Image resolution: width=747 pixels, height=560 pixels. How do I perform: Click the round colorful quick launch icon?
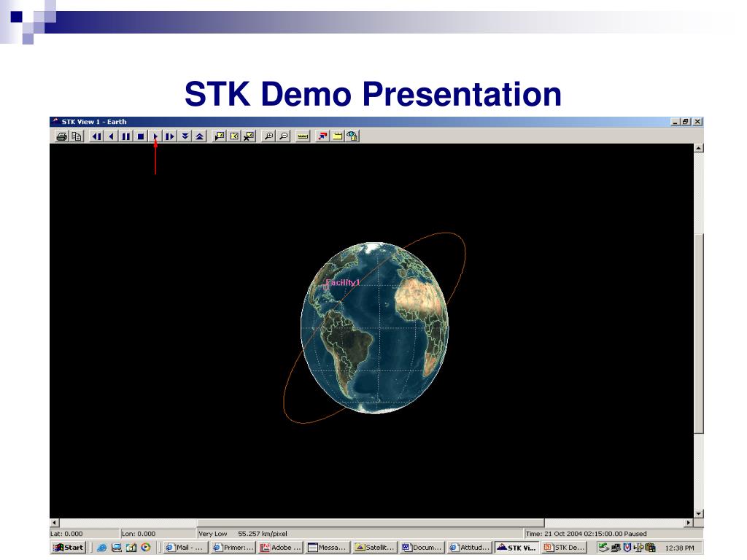146,548
